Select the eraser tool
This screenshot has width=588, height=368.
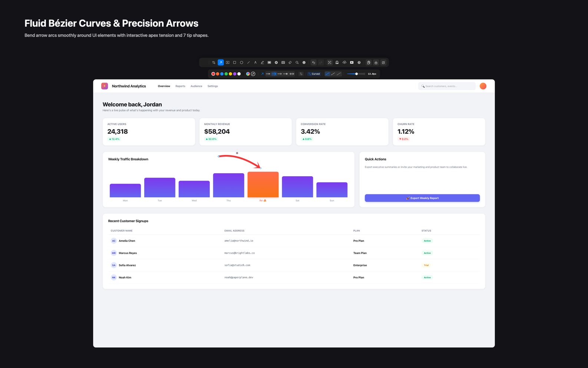(290, 62)
